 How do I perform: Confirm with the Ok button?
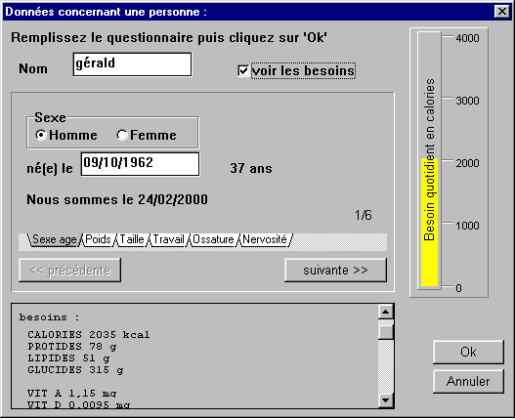pyautogui.click(x=468, y=352)
